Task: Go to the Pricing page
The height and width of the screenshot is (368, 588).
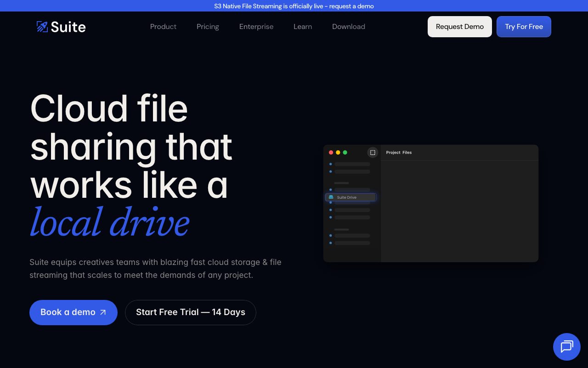Action: click(208, 27)
